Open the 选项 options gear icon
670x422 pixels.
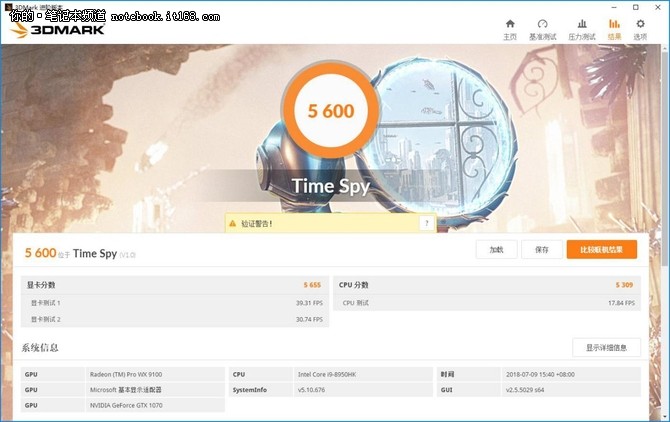640,24
